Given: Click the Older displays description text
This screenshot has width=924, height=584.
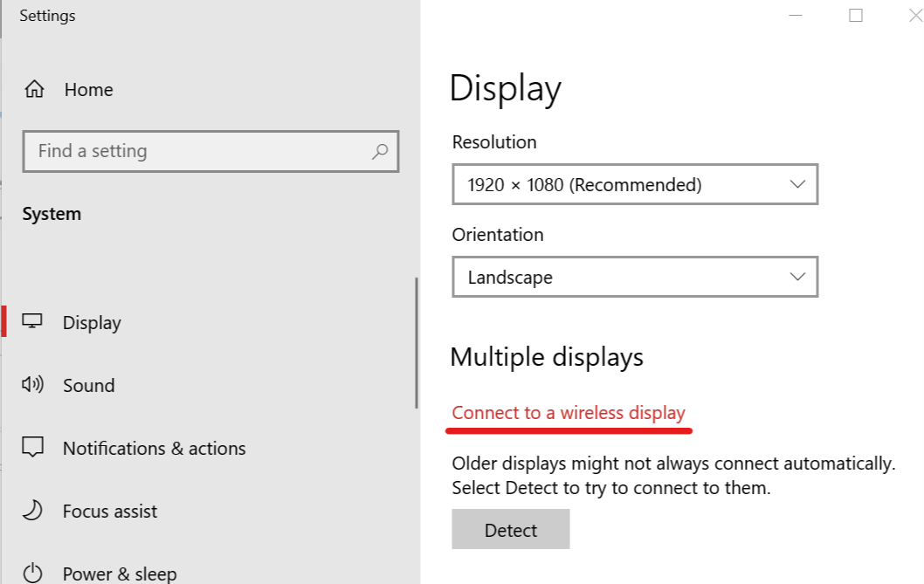Looking at the screenshot, I should pyautogui.click(x=673, y=476).
